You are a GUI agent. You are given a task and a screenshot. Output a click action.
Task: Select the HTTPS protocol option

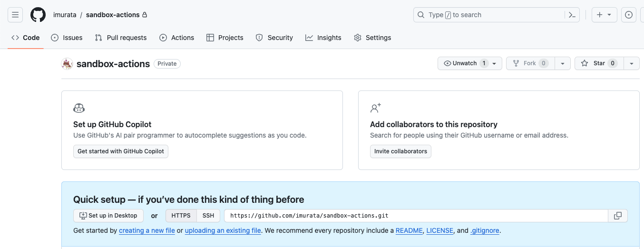pos(181,216)
